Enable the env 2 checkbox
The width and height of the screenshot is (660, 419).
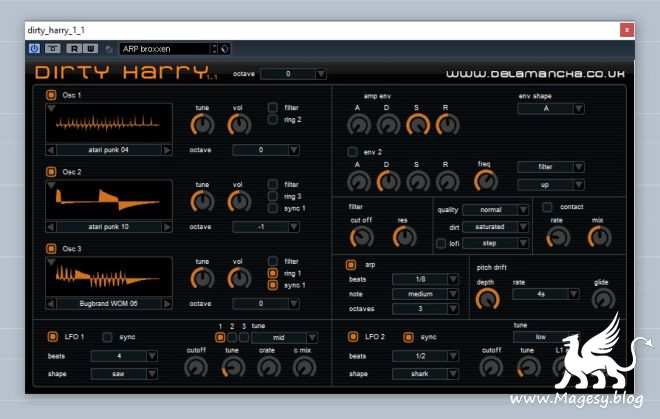(353, 152)
